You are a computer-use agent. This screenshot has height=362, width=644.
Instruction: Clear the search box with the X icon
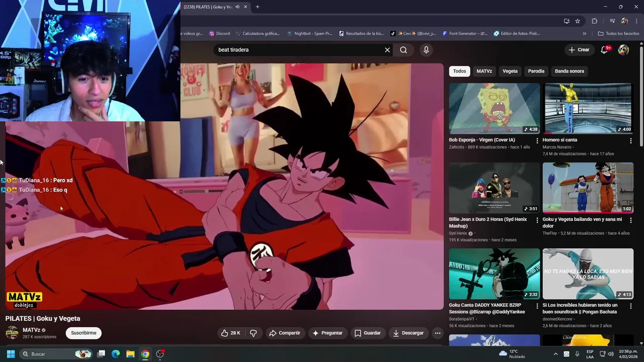387,50
